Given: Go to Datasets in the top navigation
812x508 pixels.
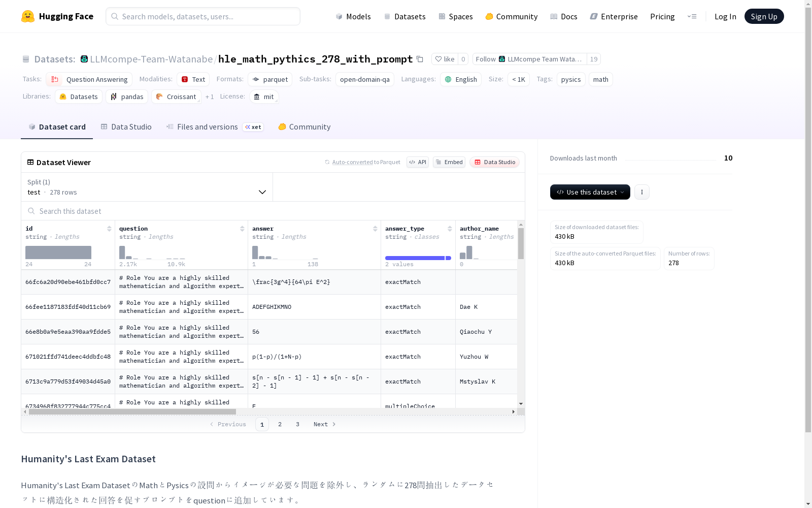Looking at the screenshot, I should (x=404, y=16).
